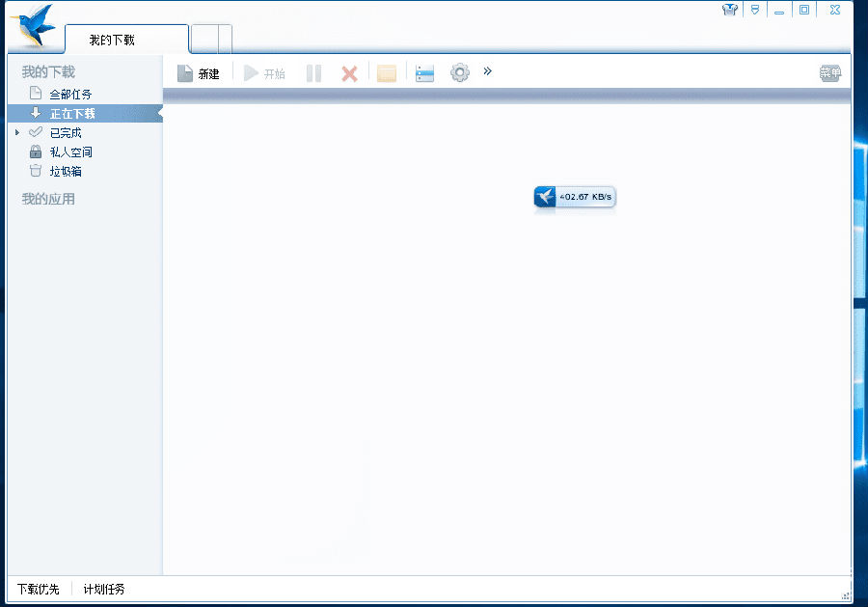Open 已完成 completed list
This screenshot has width=868, height=607.
[x=66, y=133]
